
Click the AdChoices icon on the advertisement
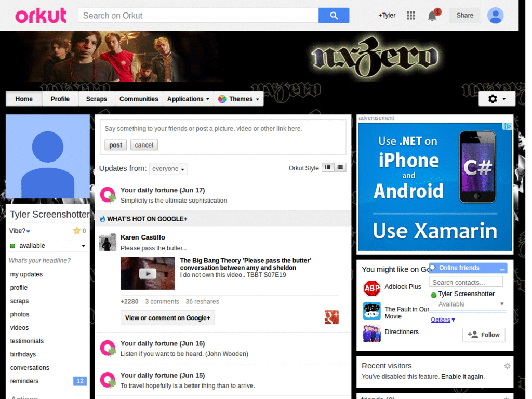[x=507, y=127]
